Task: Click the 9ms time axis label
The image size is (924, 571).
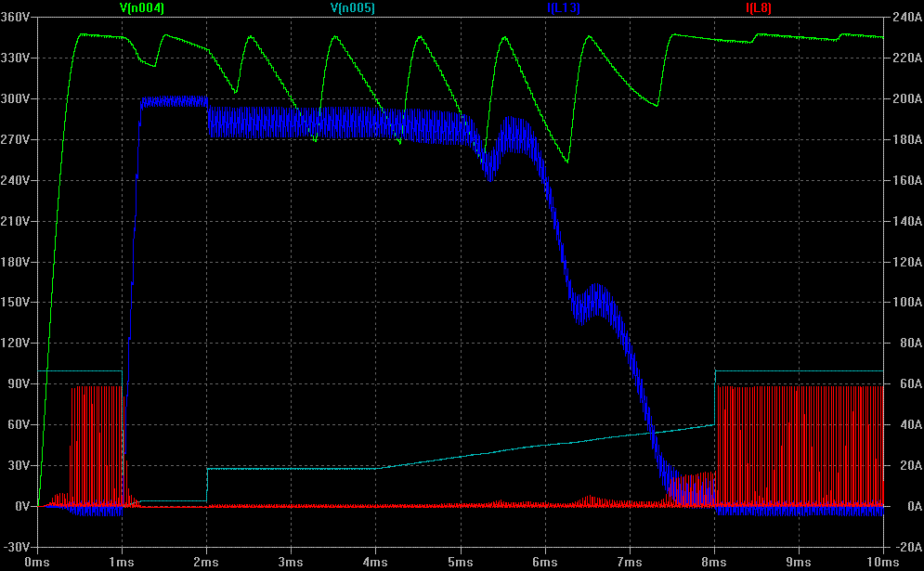Action: 799,562
